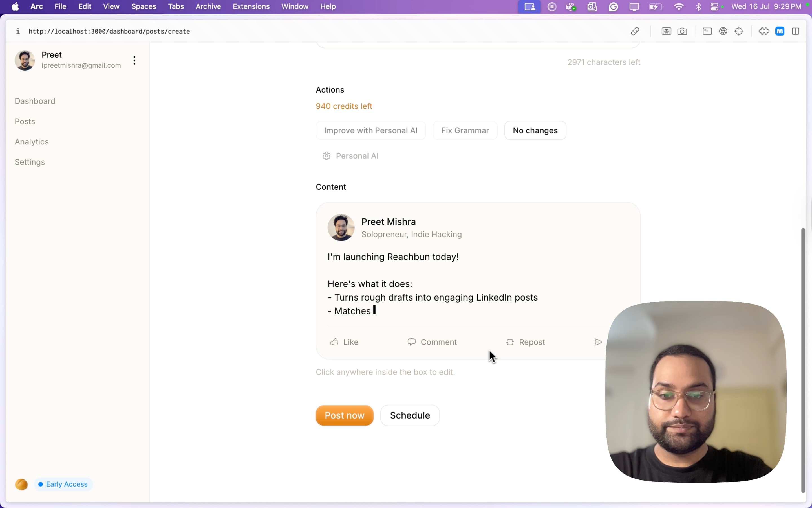This screenshot has height=508, width=812.
Task: Open the extensions puzzle icon
Action: coord(764,31)
